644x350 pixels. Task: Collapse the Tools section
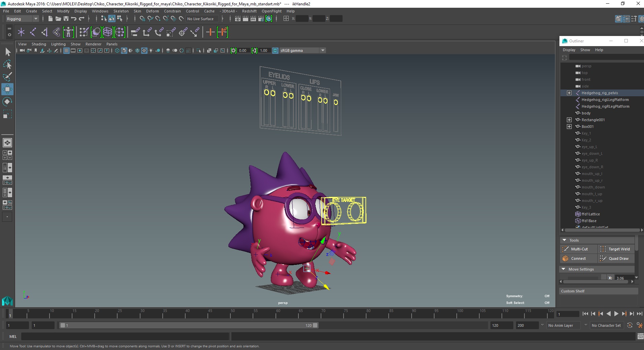(564, 240)
